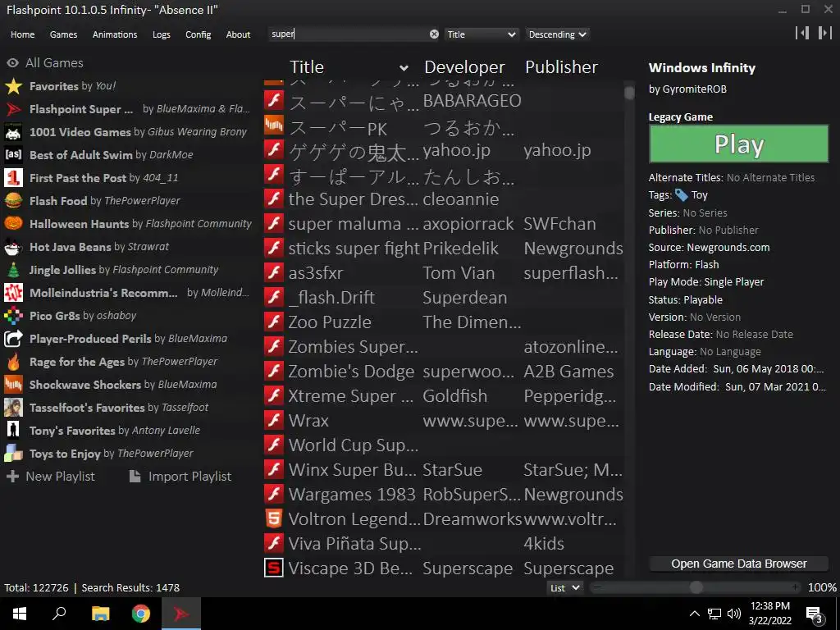Adjust the game scale slider handle
Screen dimensions: 840x630
click(x=696, y=587)
